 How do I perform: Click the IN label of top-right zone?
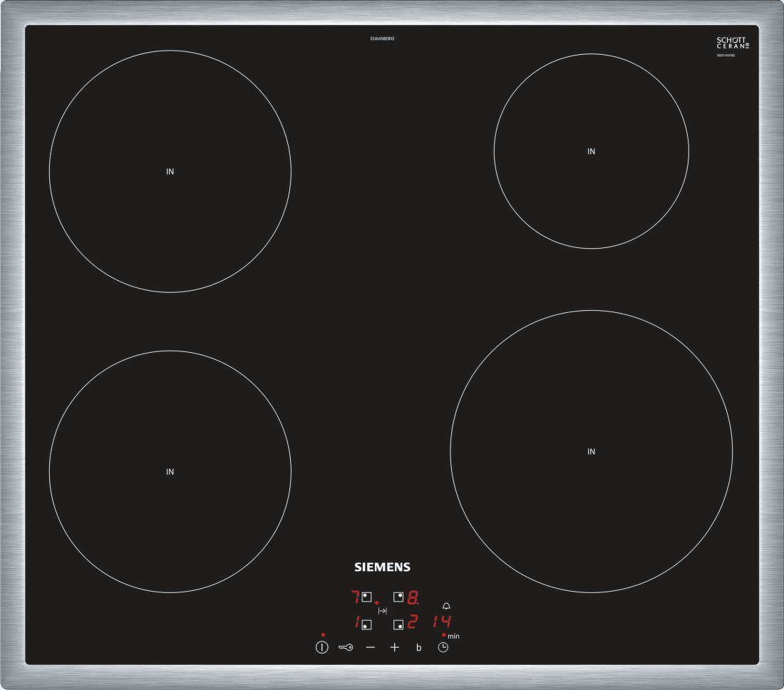(592, 151)
